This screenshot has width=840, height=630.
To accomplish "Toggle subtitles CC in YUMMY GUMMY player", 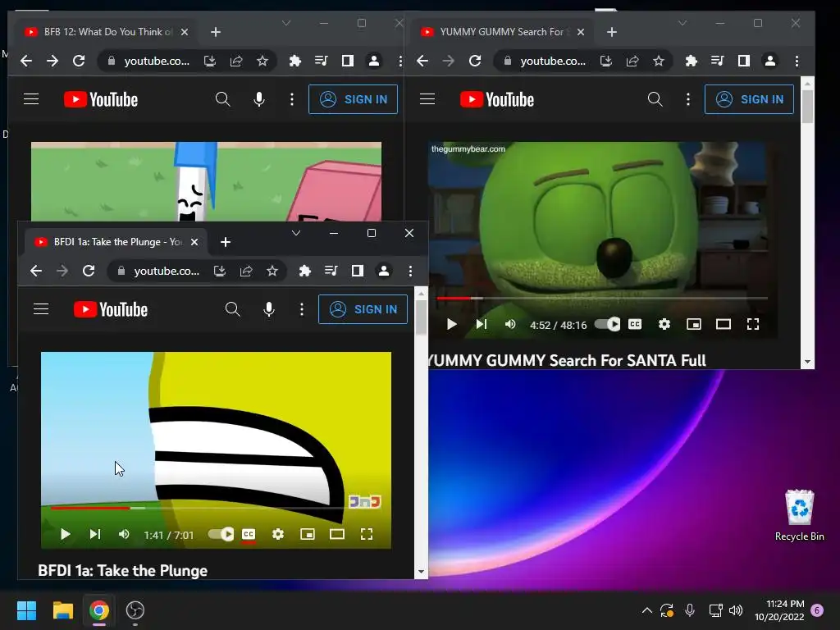I will click(x=635, y=324).
